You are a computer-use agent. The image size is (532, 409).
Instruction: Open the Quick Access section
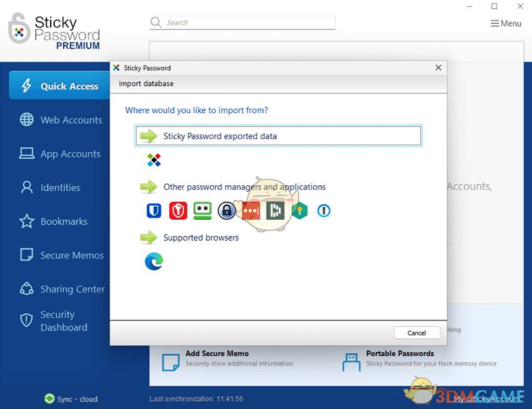tap(60, 85)
